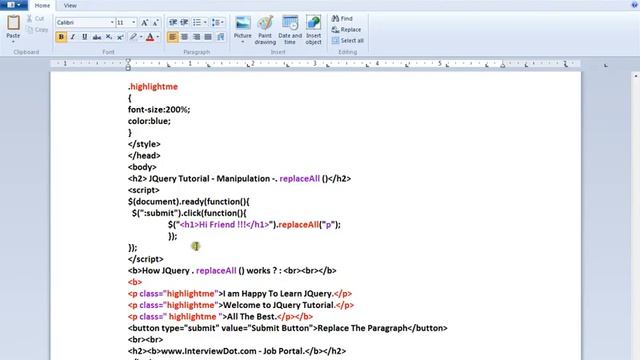Click Select all button

pyautogui.click(x=348, y=40)
